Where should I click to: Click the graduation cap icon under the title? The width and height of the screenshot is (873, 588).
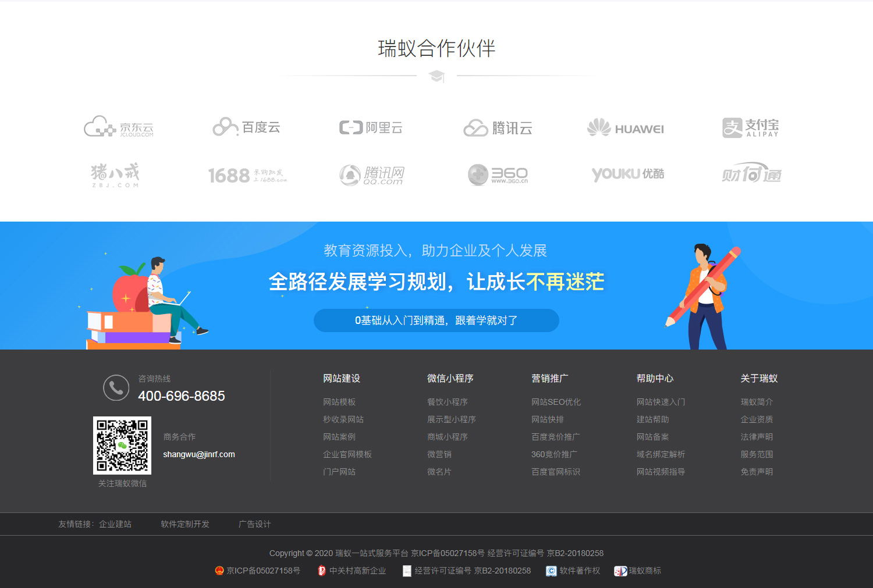436,76
